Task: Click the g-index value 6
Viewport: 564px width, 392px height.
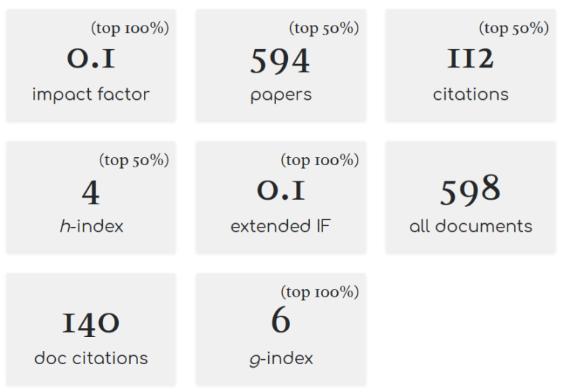Action: (281, 319)
